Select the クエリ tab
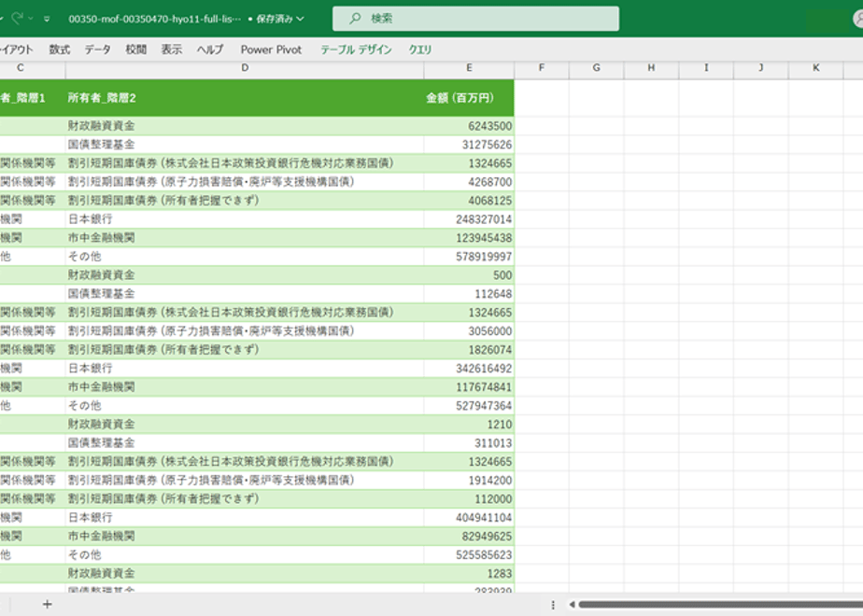 420,49
